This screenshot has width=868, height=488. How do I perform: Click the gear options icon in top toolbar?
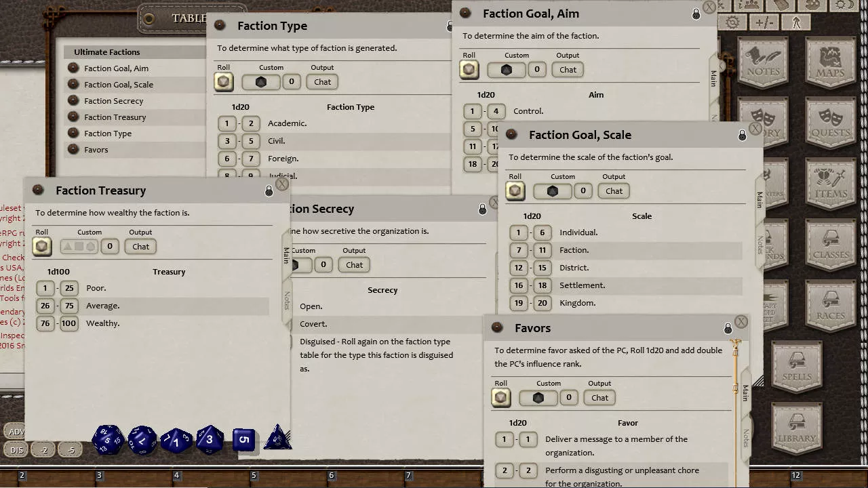tap(732, 22)
